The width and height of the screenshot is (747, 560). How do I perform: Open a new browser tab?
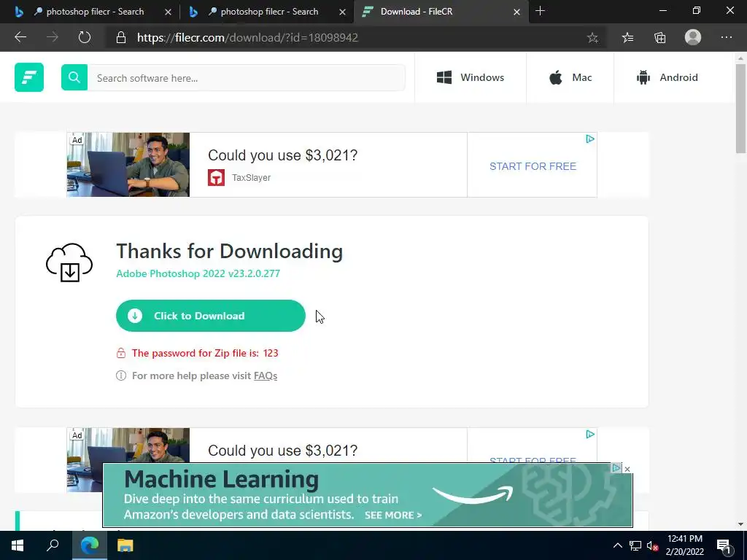coord(540,11)
